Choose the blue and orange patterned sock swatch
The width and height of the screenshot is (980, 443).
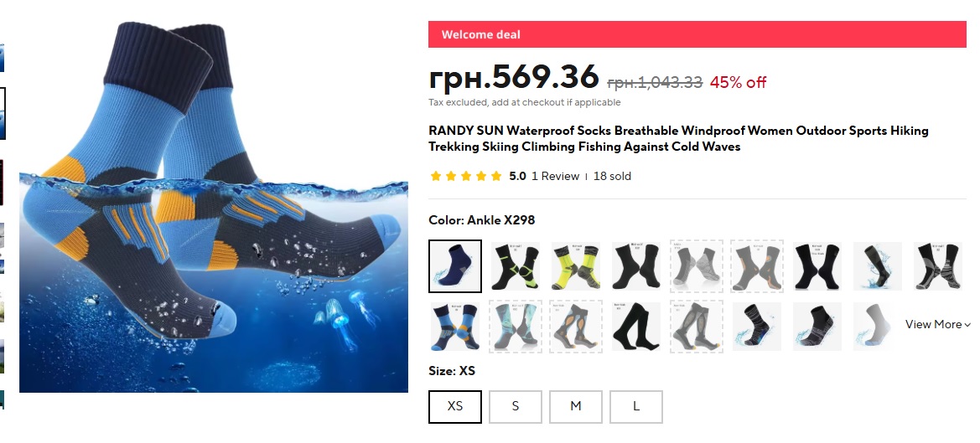[x=455, y=327]
